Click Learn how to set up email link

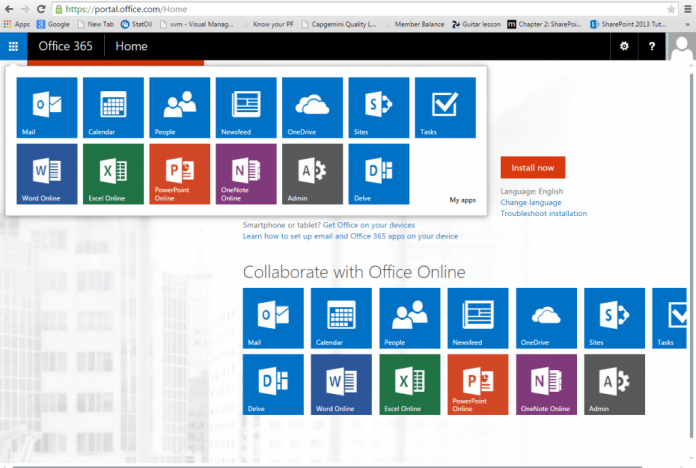(x=350, y=236)
